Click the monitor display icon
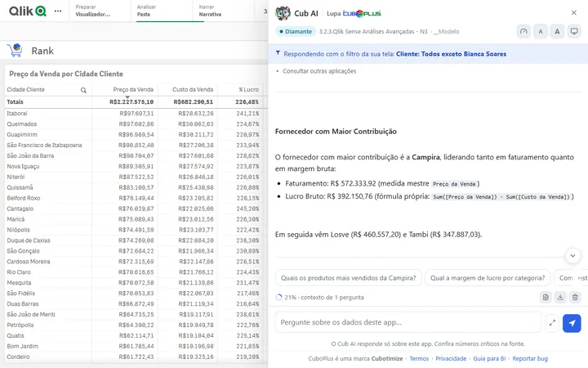Image resolution: width=588 pixels, height=368 pixels. tap(574, 32)
